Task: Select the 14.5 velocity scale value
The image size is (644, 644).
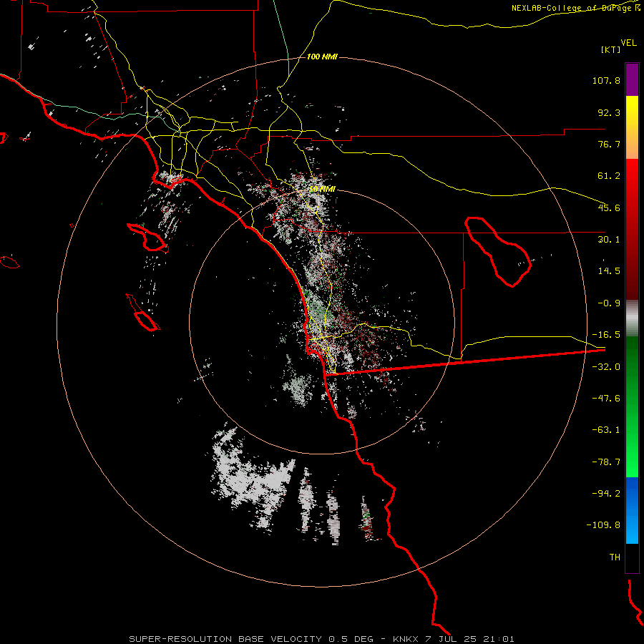Action: coord(609,271)
